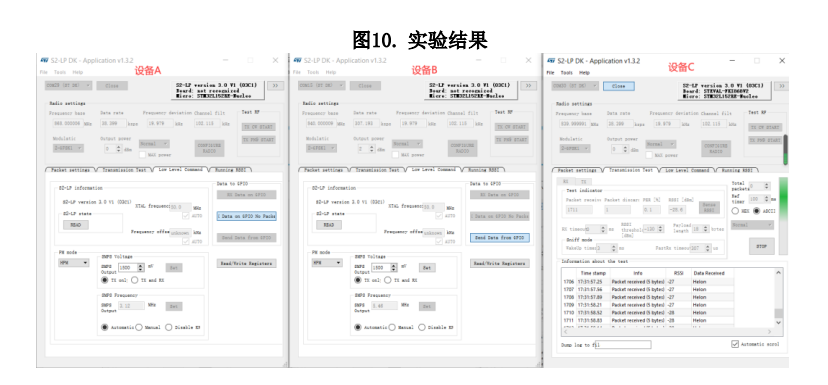Viewport: 828px width, 385px height.
Task: Click the STOP button on device C
Action: tap(761, 246)
